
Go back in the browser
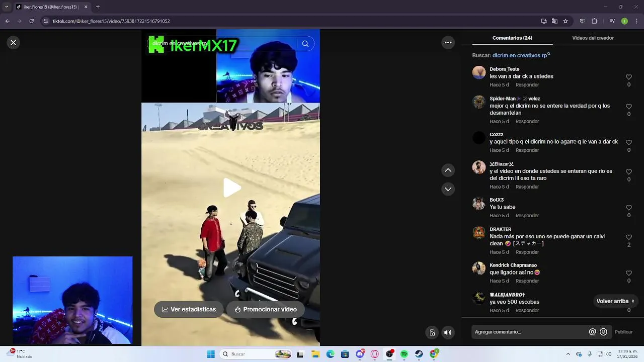point(8,21)
